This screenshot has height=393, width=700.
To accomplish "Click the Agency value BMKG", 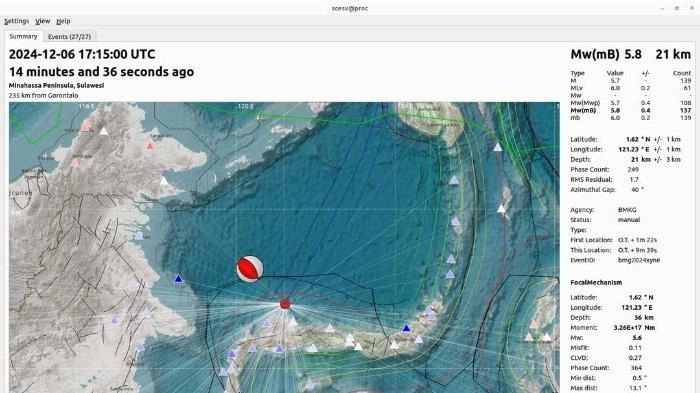I will coord(627,210).
